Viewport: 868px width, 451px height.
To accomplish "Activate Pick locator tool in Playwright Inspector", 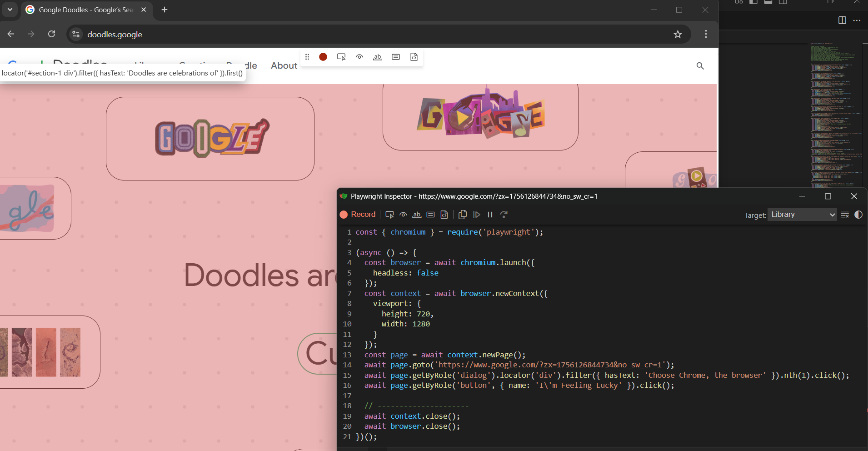I will coord(389,215).
